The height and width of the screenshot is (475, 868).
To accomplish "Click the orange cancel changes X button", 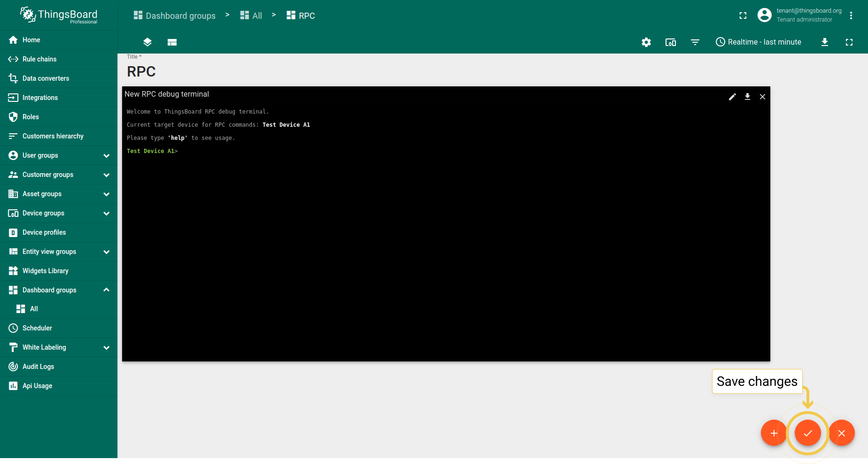I will pyautogui.click(x=841, y=433).
